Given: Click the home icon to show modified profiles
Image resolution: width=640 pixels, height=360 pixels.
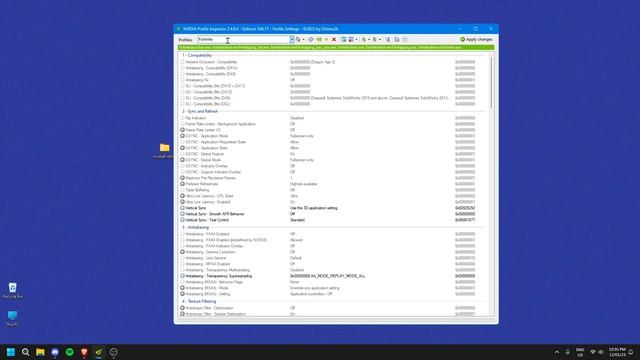Looking at the screenshot, I should (298, 40).
